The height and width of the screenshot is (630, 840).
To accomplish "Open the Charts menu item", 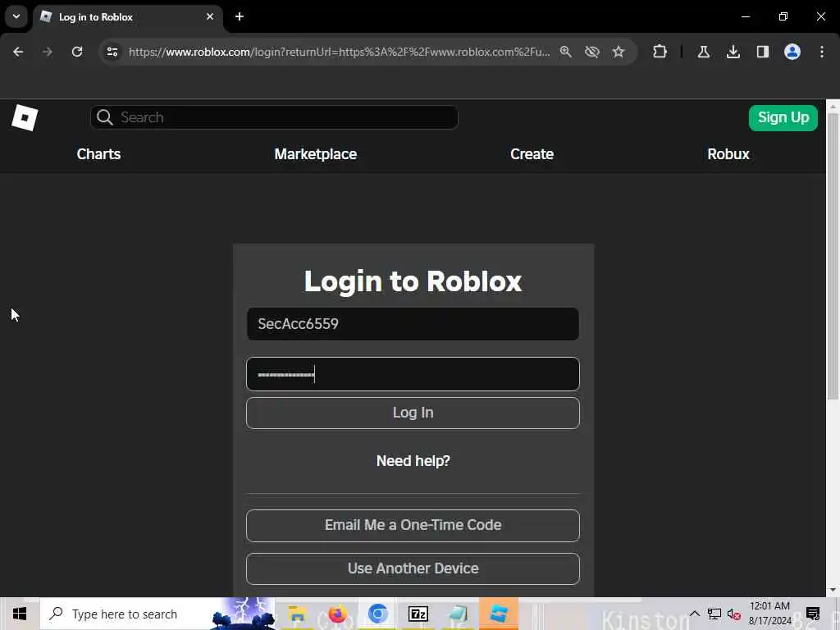I will (x=98, y=154).
